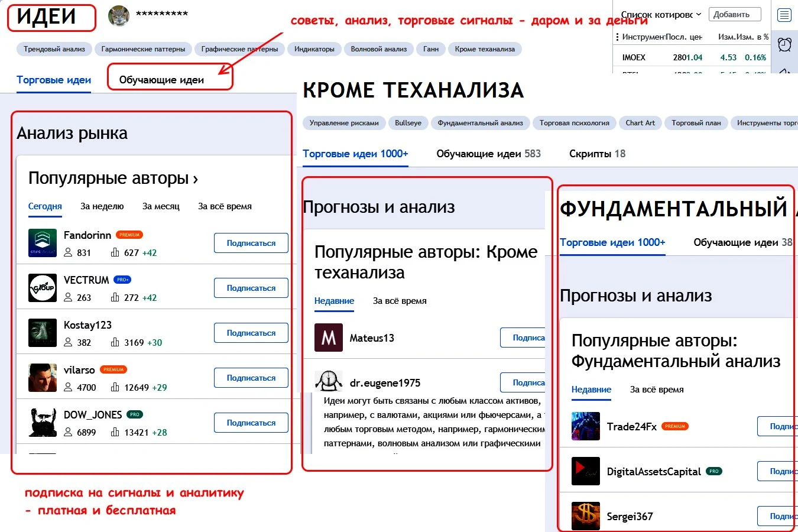Click the Добавить button in watchlist
Screen dimensions: 798x532
coord(734,14)
